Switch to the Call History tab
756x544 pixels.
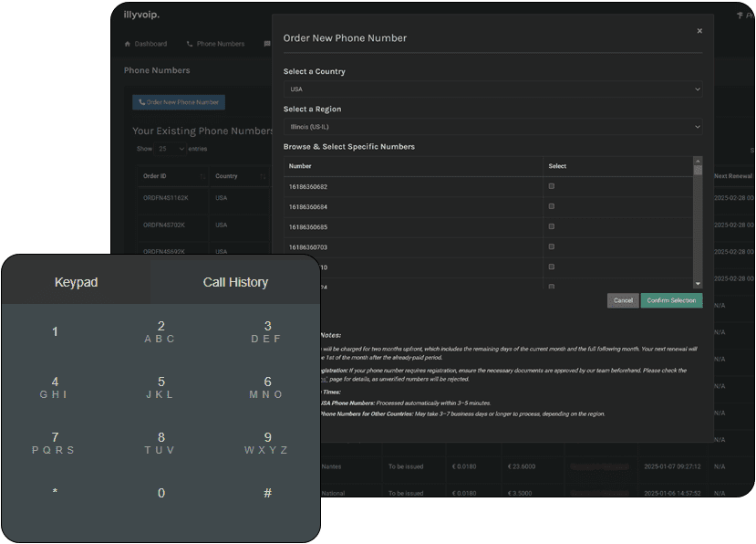click(235, 282)
